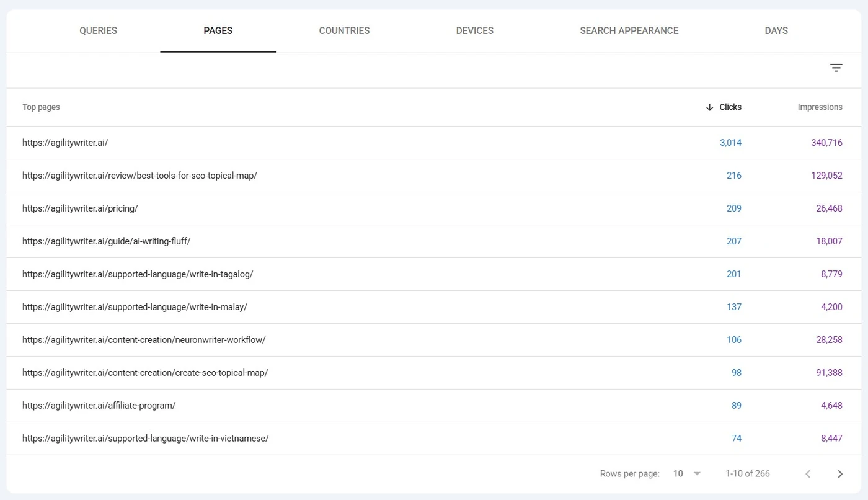Select the write-in-vietnamese page row
868x500 pixels.
[x=434, y=439]
